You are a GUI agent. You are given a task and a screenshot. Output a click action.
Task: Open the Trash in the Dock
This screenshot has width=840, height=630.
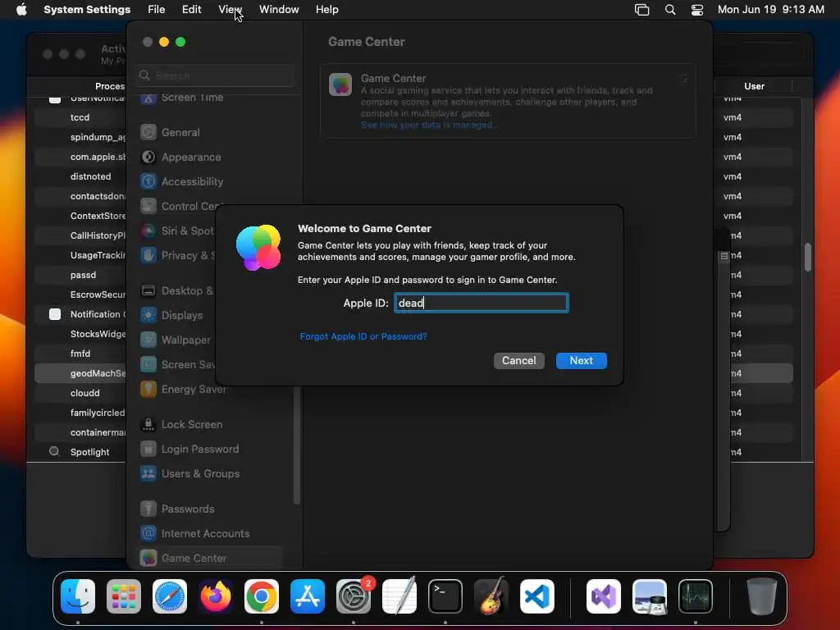coord(762,596)
